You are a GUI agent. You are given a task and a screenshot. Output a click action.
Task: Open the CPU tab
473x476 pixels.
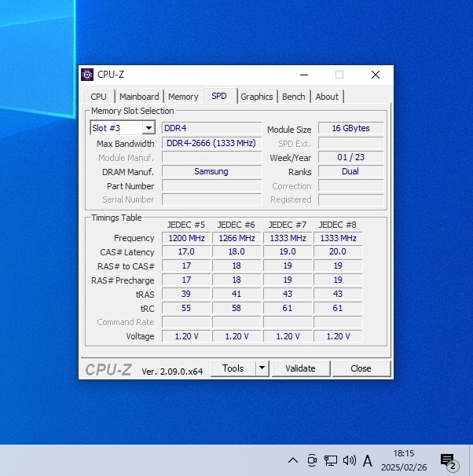99,97
